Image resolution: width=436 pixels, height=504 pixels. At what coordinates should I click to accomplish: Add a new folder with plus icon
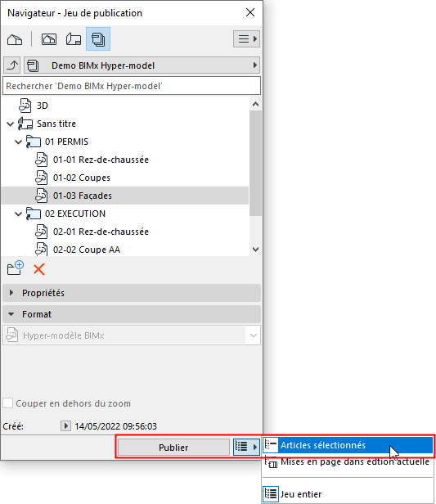[x=15, y=268]
